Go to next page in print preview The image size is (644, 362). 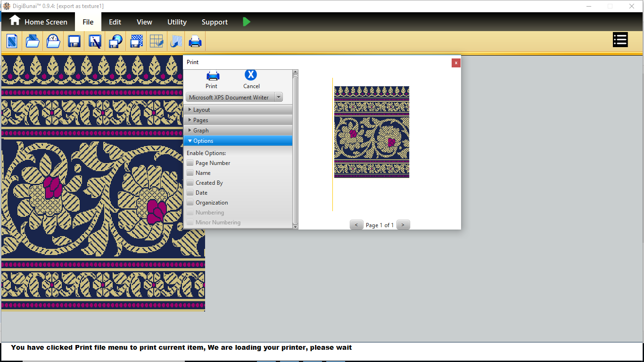click(x=403, y=225)
